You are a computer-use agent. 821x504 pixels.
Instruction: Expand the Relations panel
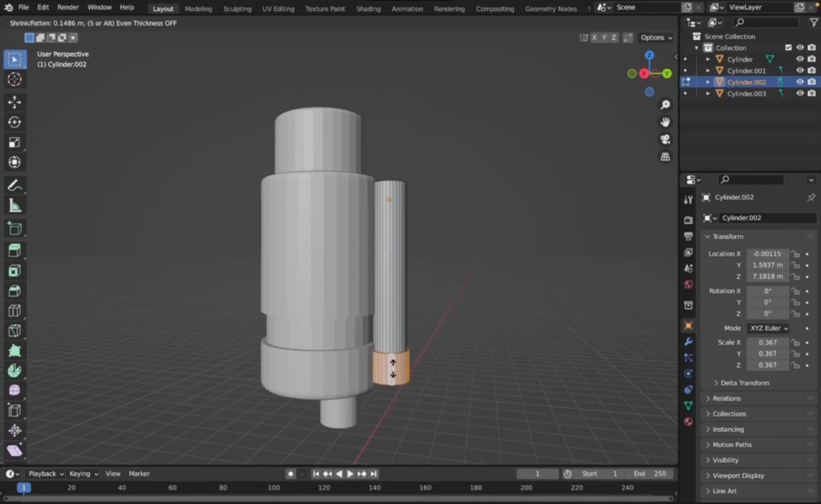point(726,398)
